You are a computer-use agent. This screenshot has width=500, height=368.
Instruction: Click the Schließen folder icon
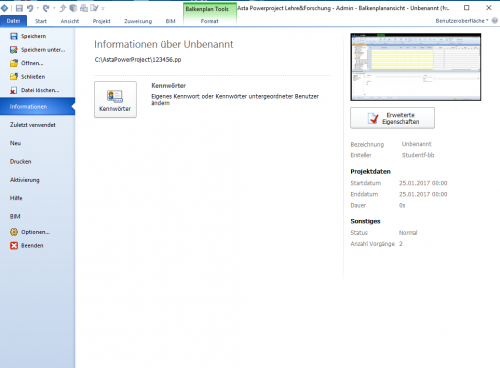pyautogui.click(x=14, y=77)
